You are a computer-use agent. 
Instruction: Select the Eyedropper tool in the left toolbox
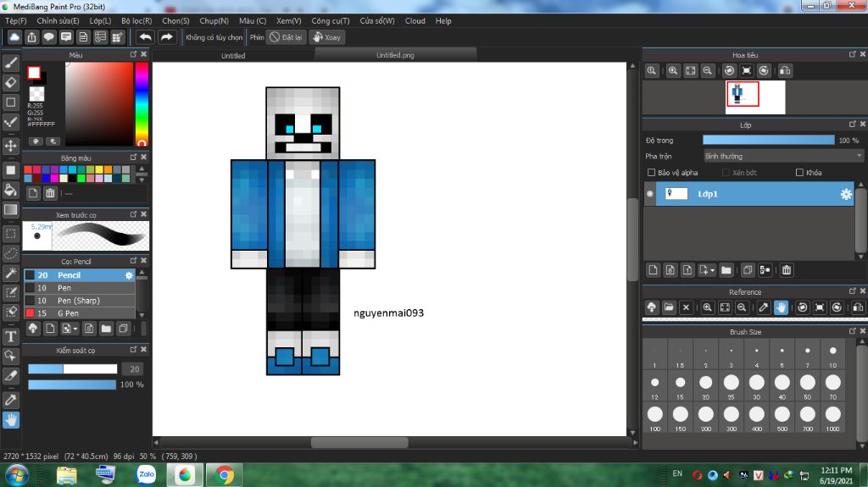(x=10, y=400)
